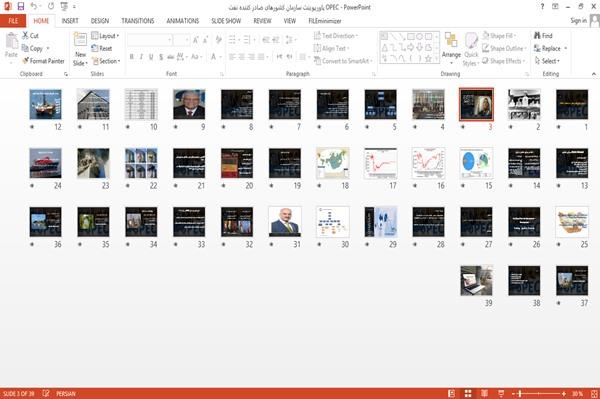This screenshot has width=600, height=399.
Task: Switch to Reading View in status bar
Action: pyautogui.click(x=484, y=394)
